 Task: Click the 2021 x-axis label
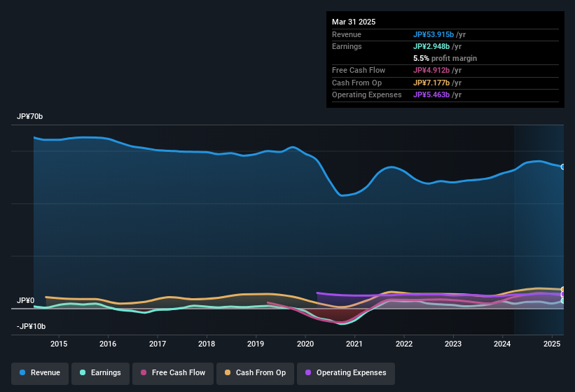tap(354, 344)
